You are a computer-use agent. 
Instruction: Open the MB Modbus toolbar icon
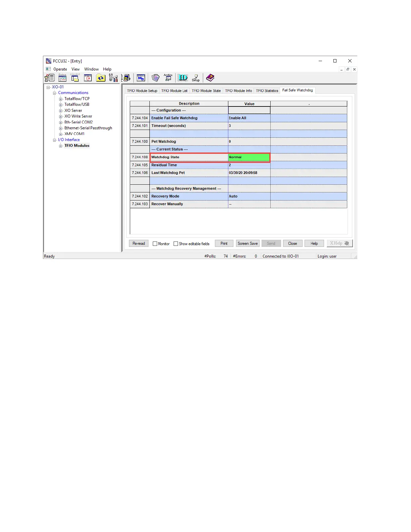(141, 78)
